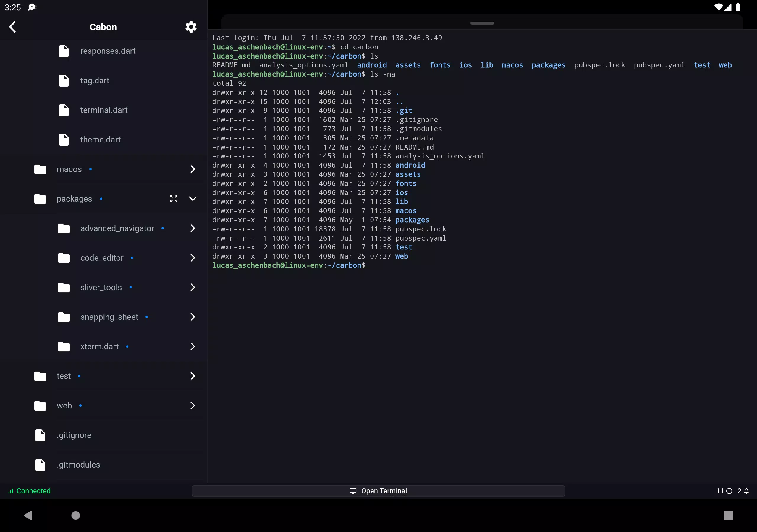Click the 'ls -na' command text
Screen dimensions: 757x532
coord(382,74)
